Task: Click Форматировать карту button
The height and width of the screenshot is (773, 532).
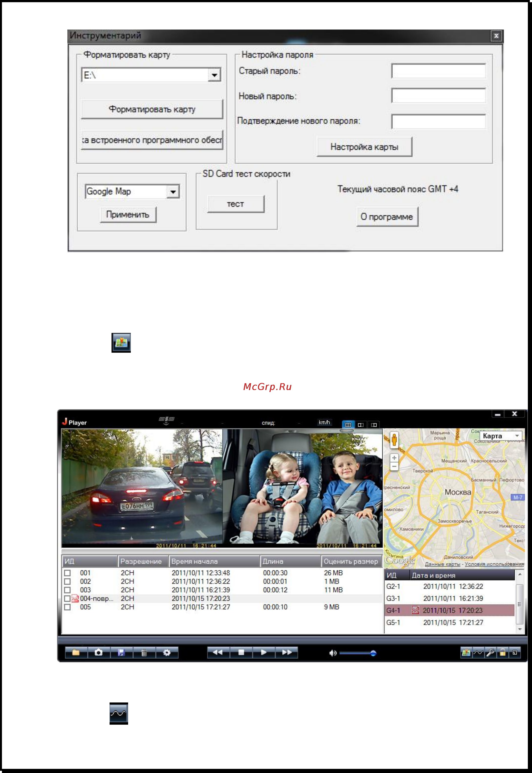Action: 152,109
